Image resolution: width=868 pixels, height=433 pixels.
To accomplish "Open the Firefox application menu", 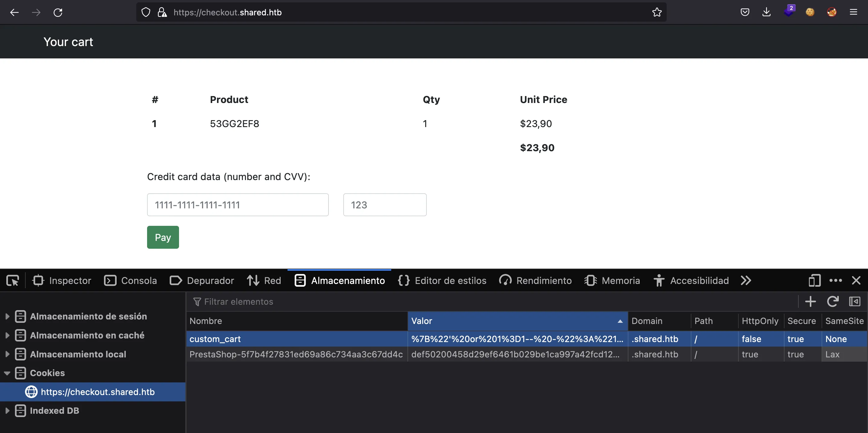I will pyautogui.click(x=854, y=12).
